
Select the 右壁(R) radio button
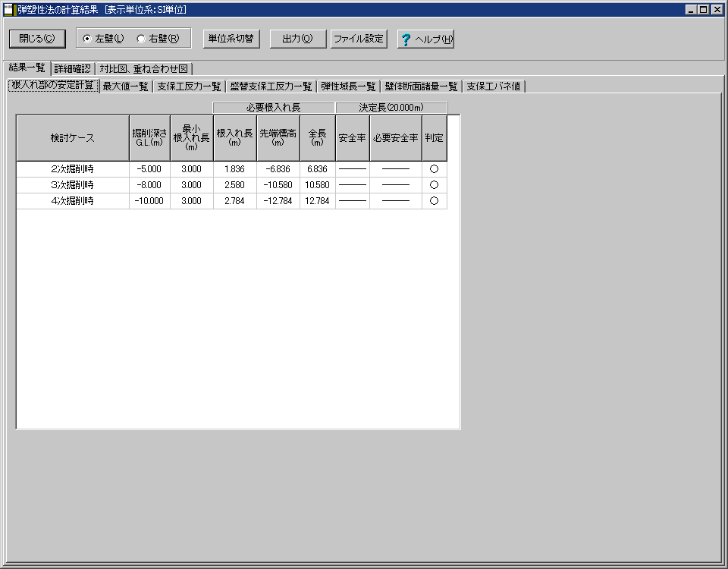tap(141, 39)
